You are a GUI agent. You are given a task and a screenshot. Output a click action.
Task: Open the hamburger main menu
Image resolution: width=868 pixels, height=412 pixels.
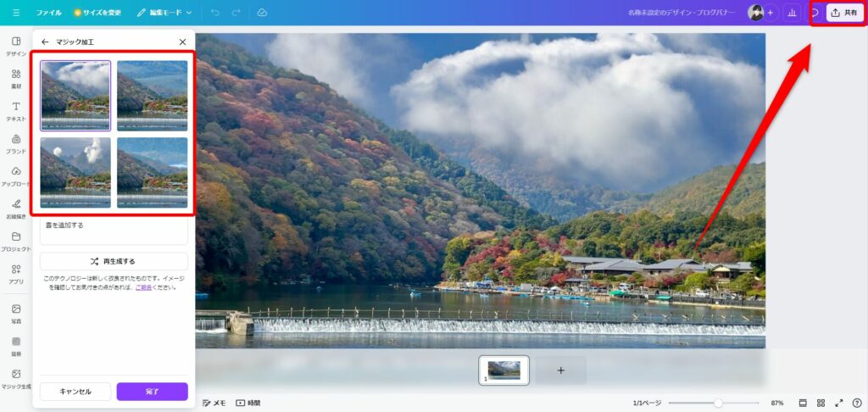click(16, 12)
